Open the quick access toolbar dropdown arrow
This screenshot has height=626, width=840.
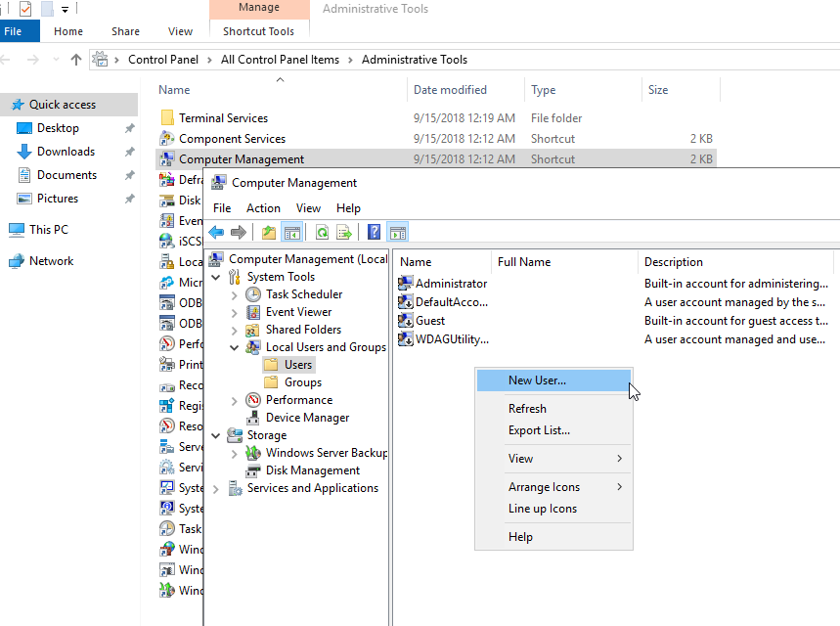point(65,9)
